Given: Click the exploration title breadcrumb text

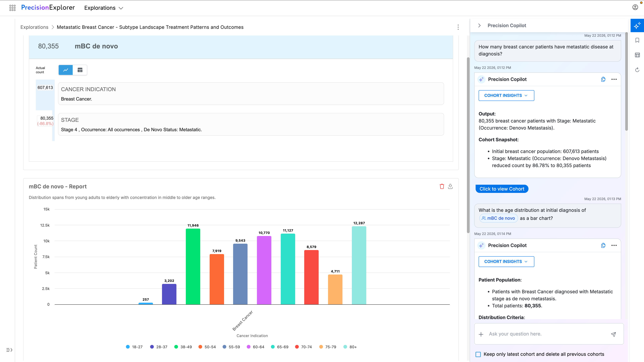Looking at the screenshot, I should click(150, 27).
